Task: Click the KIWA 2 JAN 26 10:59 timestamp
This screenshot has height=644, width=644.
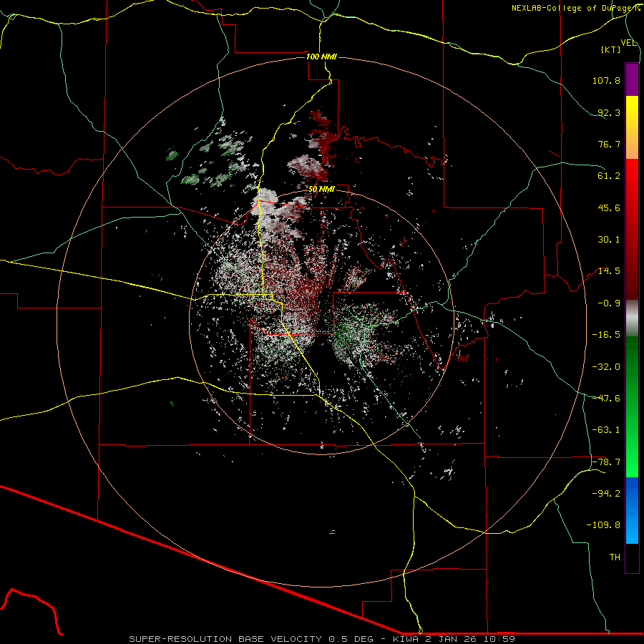Action: pos(454,639)
